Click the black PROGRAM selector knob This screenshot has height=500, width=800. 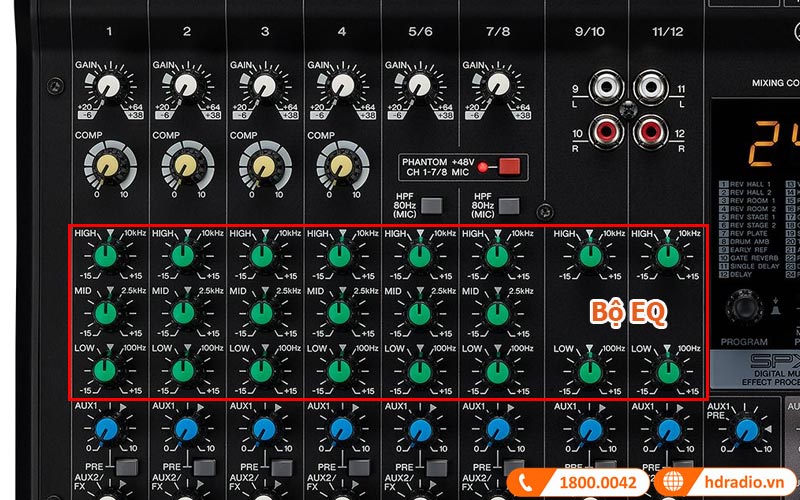click(x=744, y=308)
